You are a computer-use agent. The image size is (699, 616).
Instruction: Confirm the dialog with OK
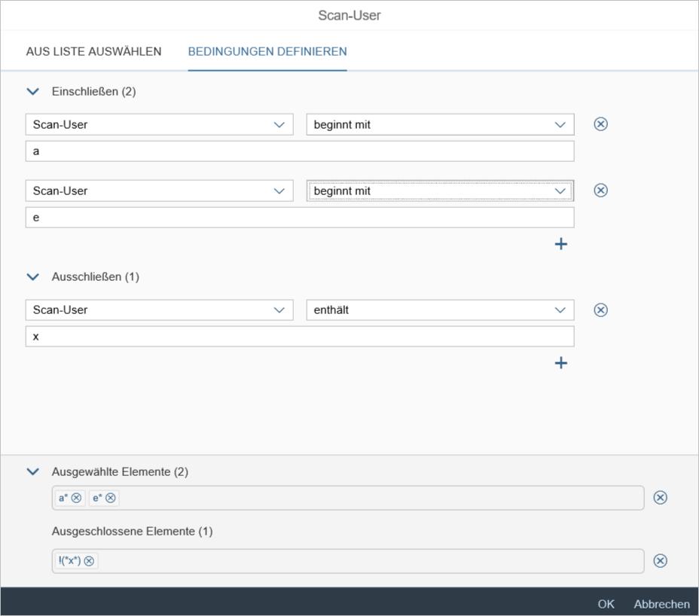(606, 604)
